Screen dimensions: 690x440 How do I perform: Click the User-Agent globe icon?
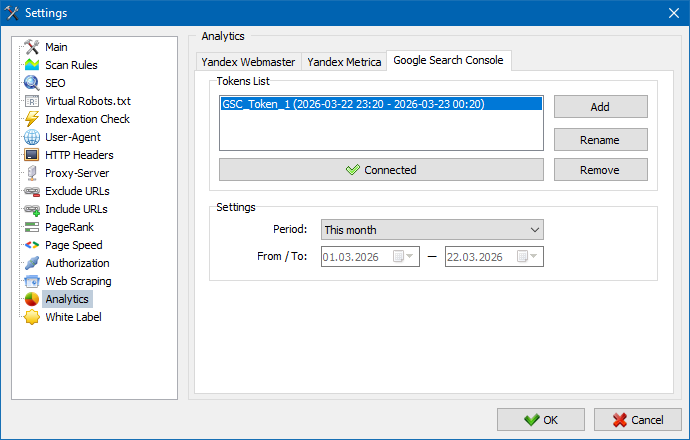pyautogui.click(x=32, y=137)
